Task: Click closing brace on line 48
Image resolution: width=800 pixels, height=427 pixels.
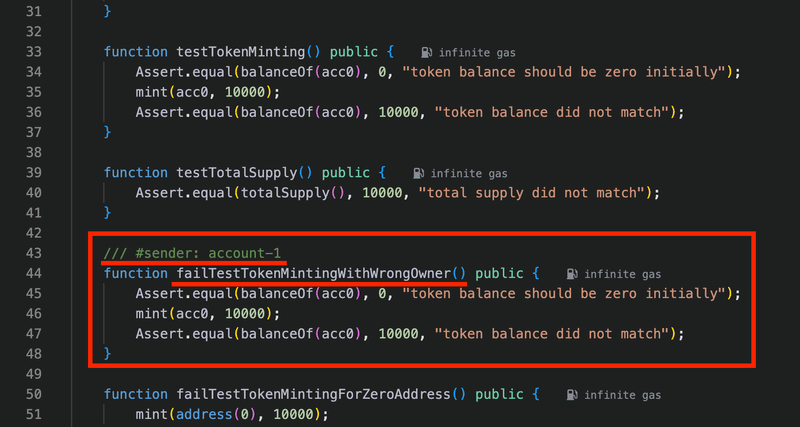Action: [x=107, y=354]
